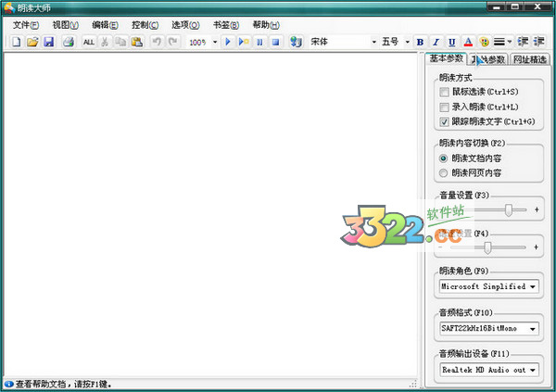Click the print icon in toolbar
This screenshot has height=392, width=556.
tap(69, 43)
